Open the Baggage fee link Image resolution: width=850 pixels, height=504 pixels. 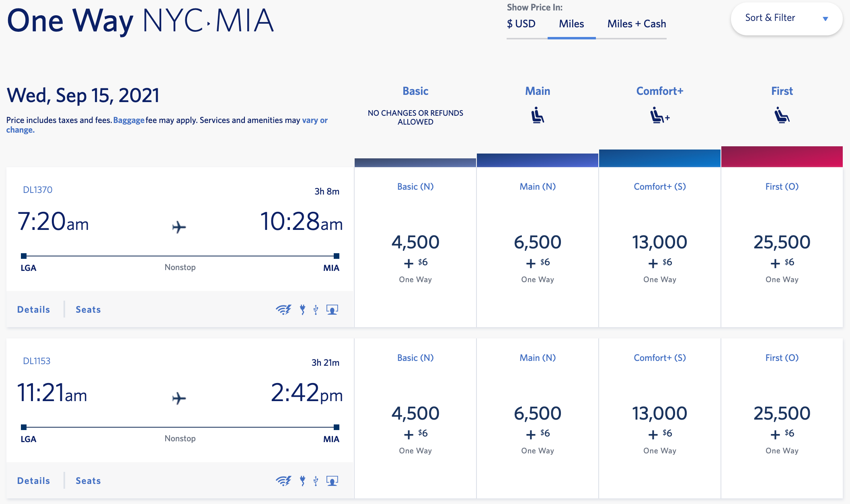(129, 120)
